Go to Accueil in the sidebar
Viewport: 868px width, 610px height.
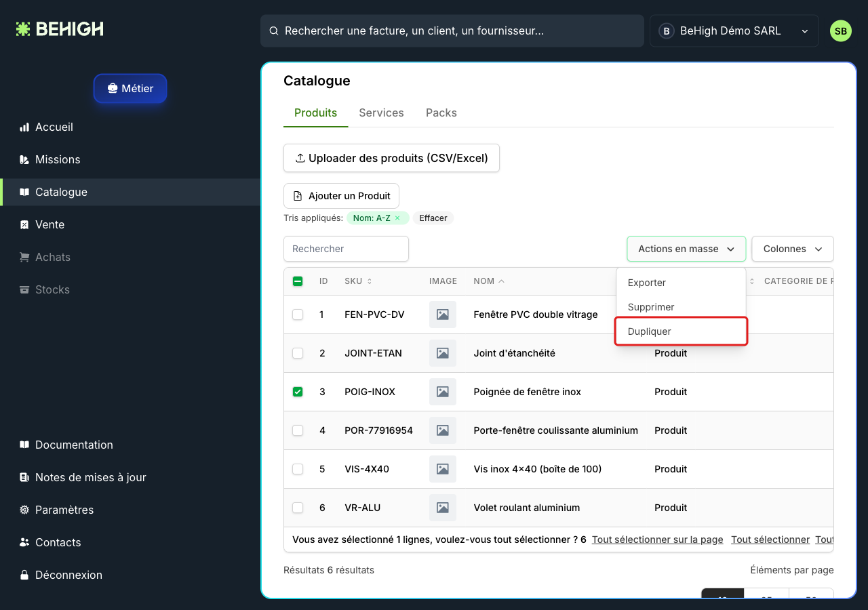pos(130,127)
